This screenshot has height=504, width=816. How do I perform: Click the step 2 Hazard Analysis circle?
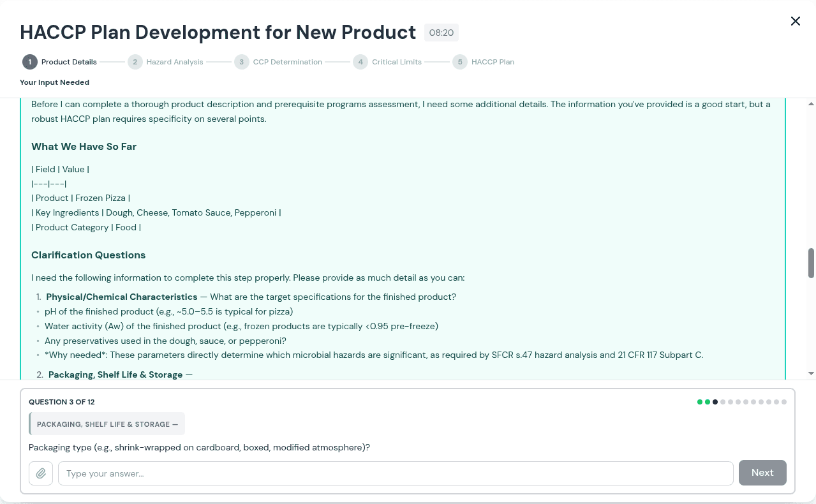(x=135, y=62)
